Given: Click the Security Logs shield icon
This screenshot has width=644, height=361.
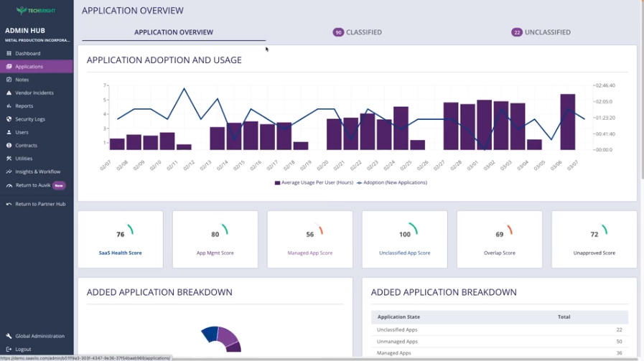Looking at the screenshot, I should tap(9, 119).
